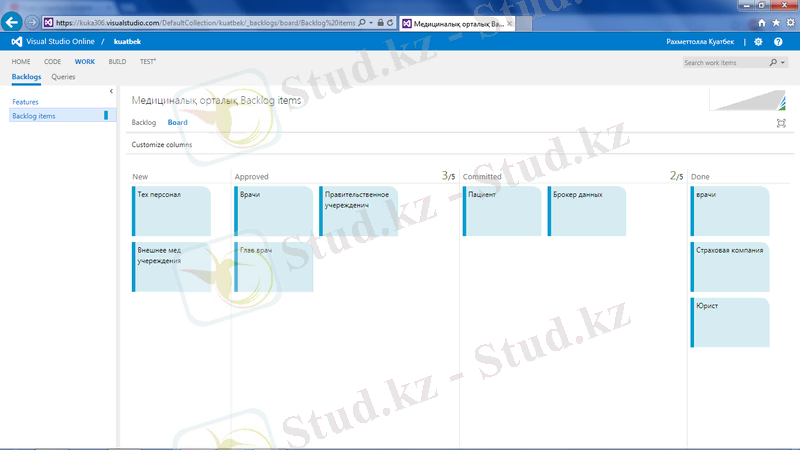Select the Пациент card
This screenshot has width=800, height=450.
[x=502, y=211]
